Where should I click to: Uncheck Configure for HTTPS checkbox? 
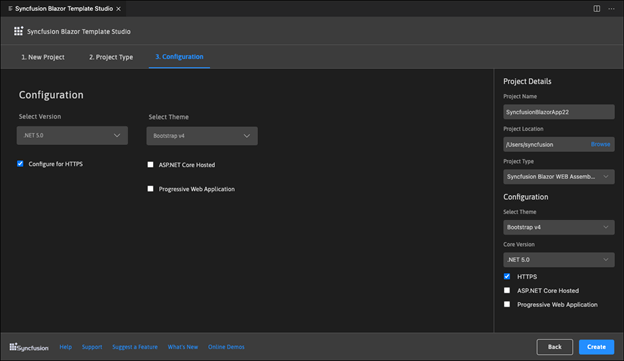20,164
